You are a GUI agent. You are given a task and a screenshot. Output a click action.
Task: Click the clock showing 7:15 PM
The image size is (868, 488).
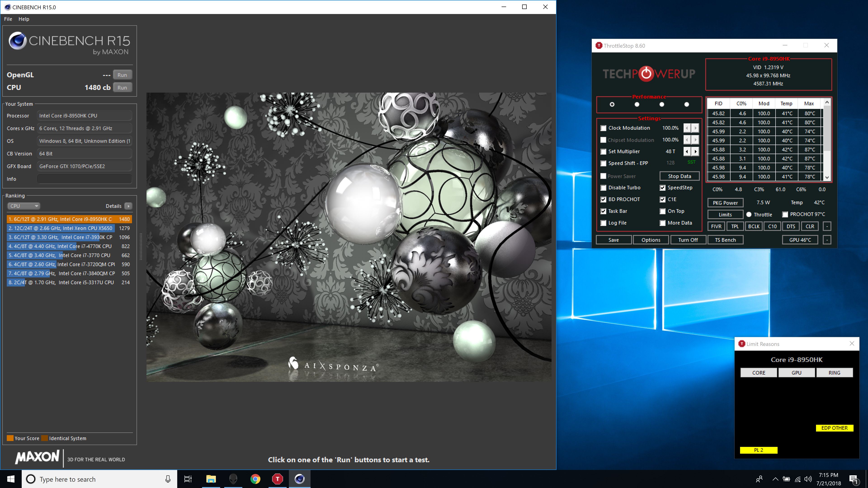point(828,475)
